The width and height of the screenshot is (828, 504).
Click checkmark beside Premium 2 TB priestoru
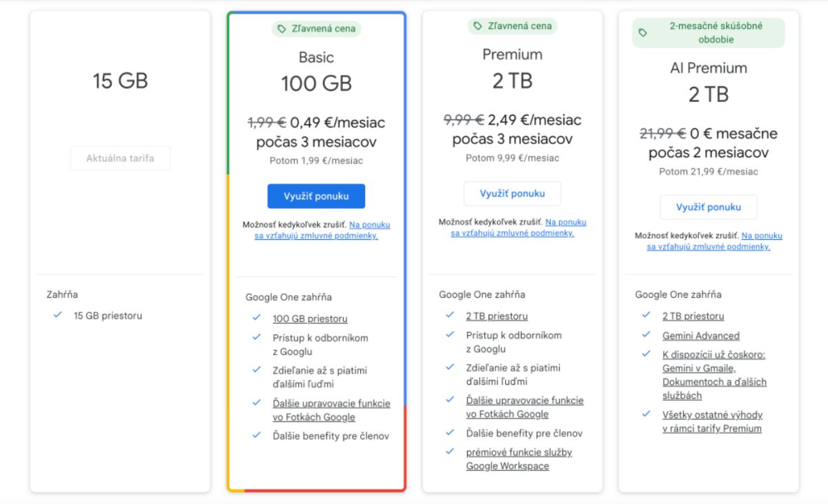click(450, 315)
